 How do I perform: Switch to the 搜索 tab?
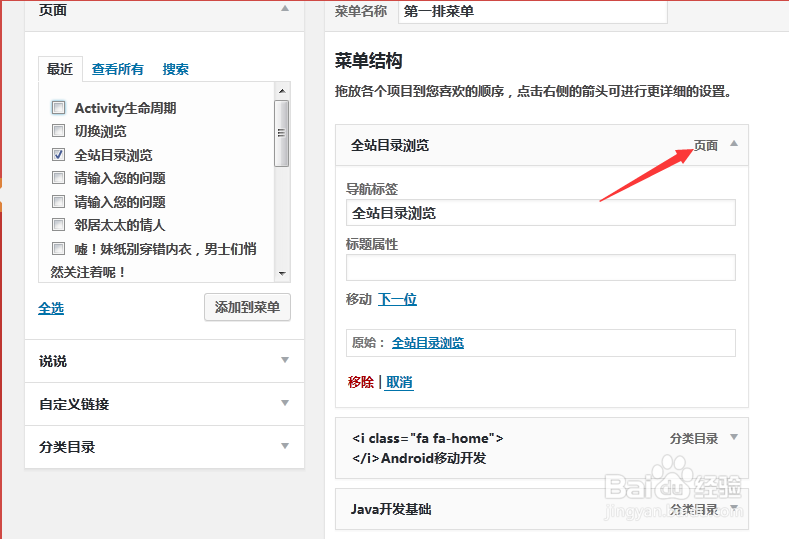tap(176, 69)
